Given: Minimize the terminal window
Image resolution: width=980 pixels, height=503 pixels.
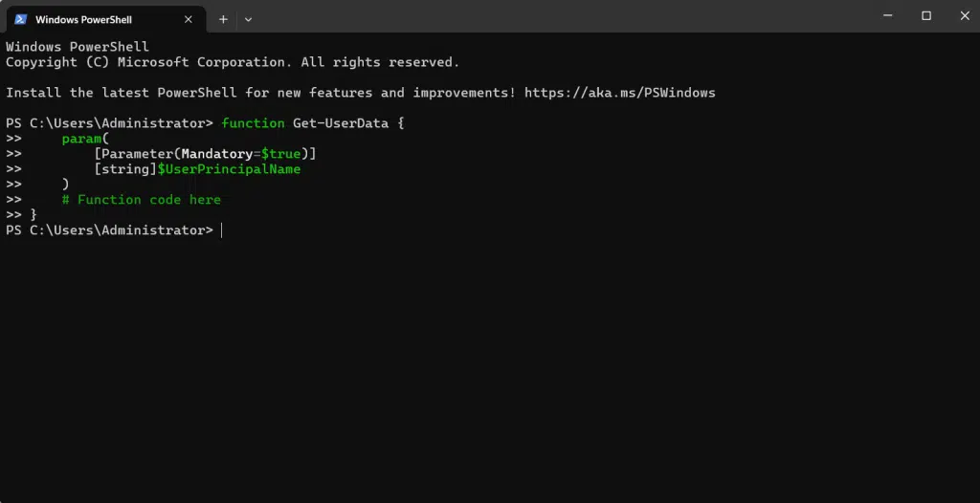Looking at the screenshot, I should pyautogui.click(x=882, y=15).
